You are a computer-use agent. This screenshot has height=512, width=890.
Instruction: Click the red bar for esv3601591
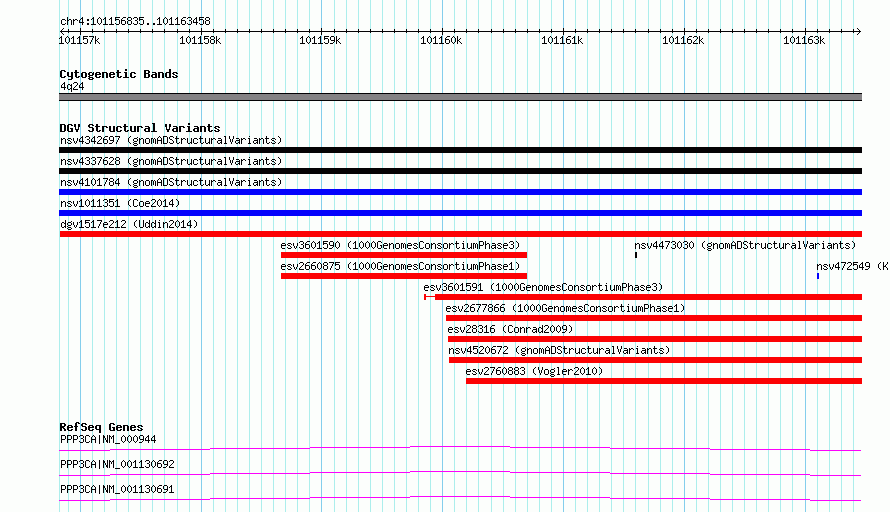coord(643,297)
